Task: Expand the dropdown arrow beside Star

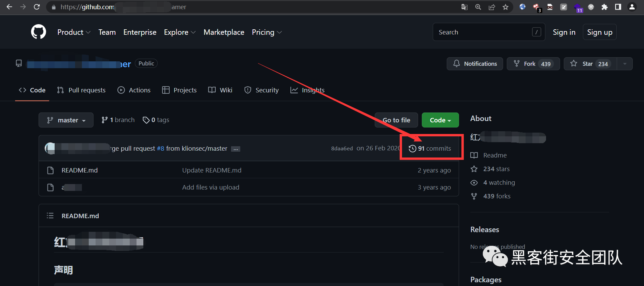Action: (x=625, y=64)
